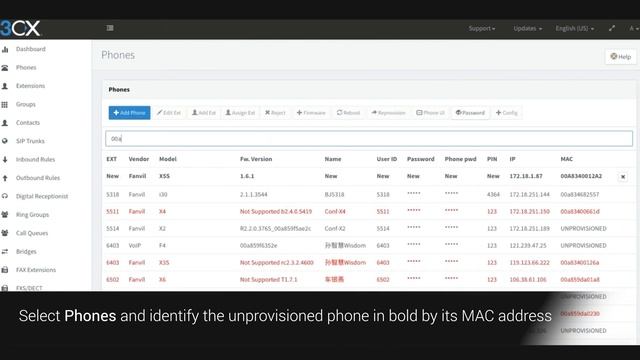
Task: Select extension 5318 row
Action: click(x=369, y=194)
